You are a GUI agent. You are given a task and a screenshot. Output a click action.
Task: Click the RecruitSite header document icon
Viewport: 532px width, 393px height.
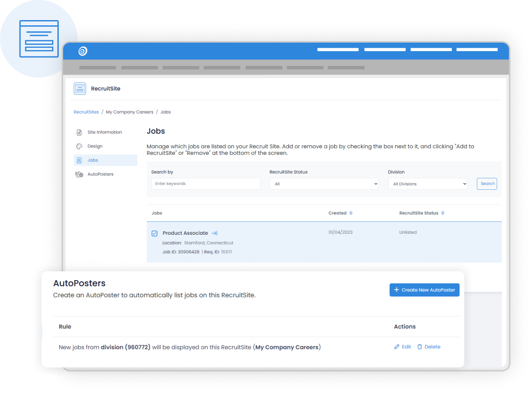click(x=79, y=88)
